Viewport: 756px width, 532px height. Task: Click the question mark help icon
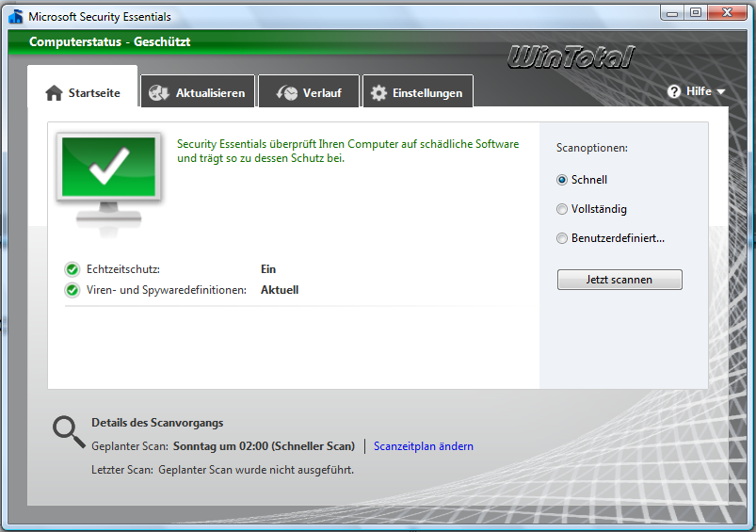pyautogui.click(x=674, y=91)
